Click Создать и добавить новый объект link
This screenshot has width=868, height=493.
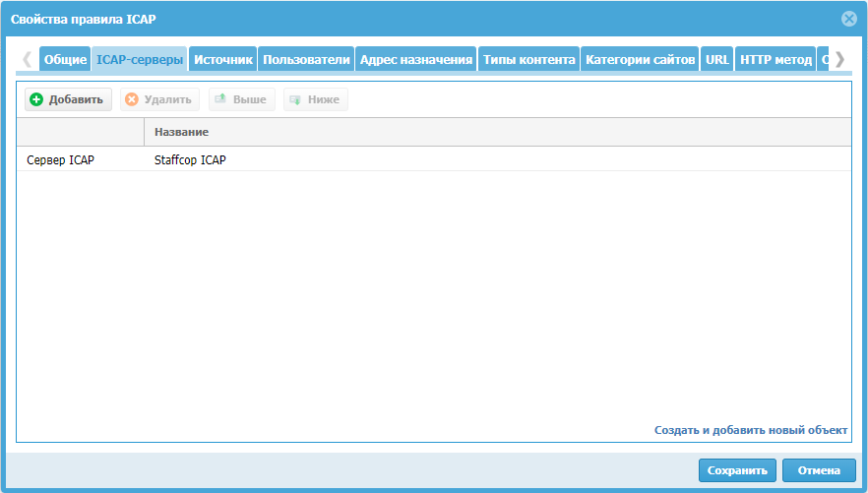[751, 430]
